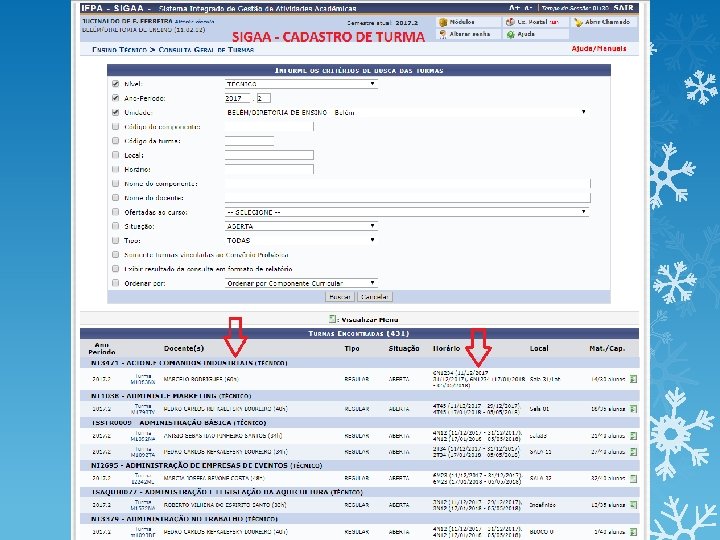Open Ofertadas ao curso SELECIONE dropdown

click(x=407, y=212)
